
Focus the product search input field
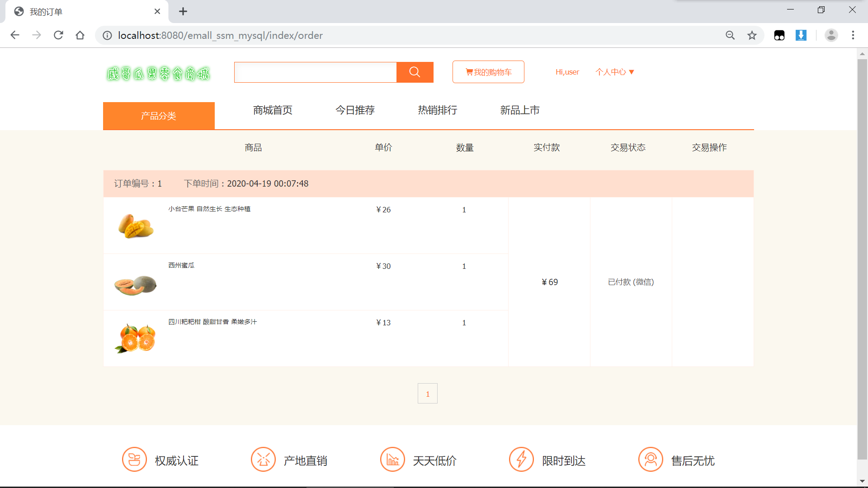click(315, 72)
